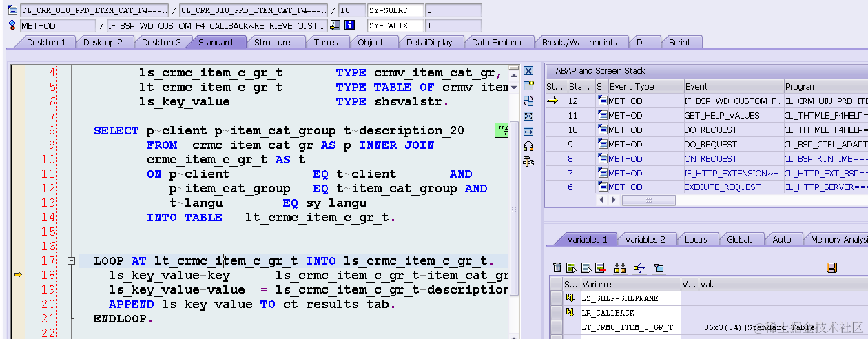Click the line number field showing 18

[351, 10]
